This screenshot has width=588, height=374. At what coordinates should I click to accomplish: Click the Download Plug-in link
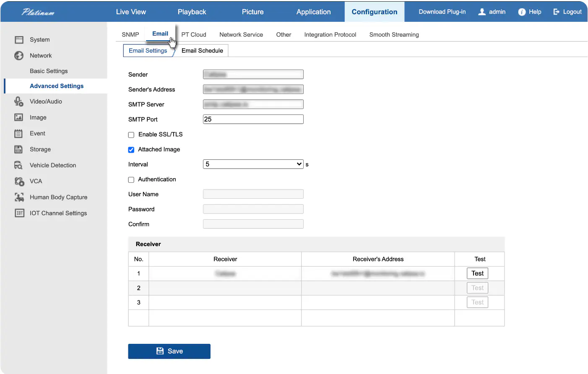point(442,12)
